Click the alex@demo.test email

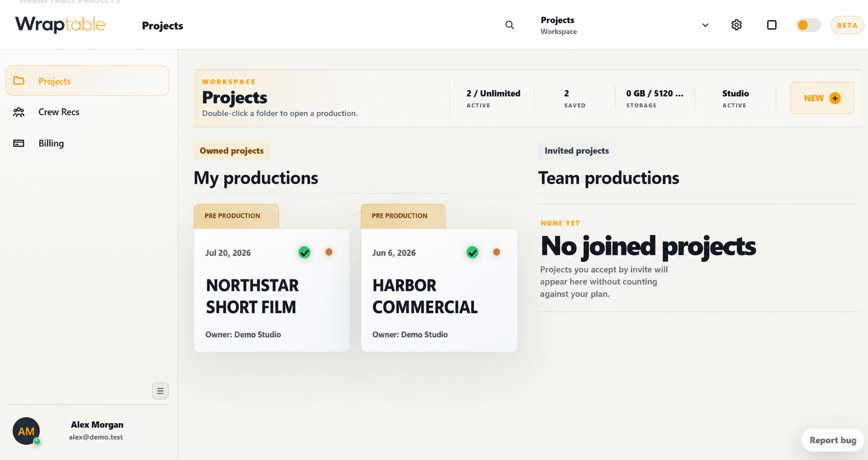coord(96,437)
